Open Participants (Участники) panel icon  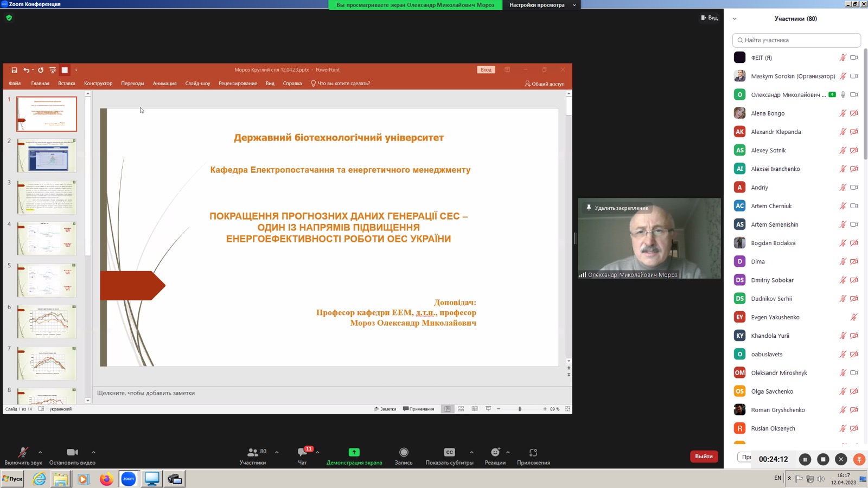click(x=253, y=453)
